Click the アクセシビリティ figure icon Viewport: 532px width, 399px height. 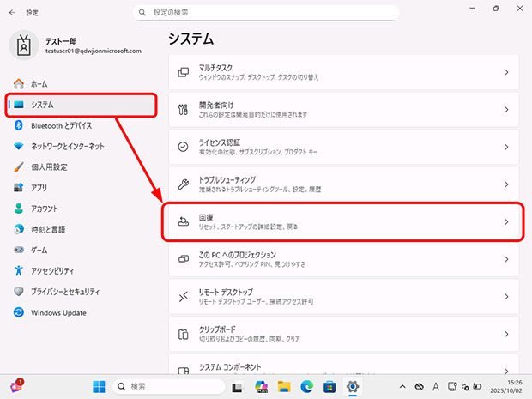coord(19,270)
